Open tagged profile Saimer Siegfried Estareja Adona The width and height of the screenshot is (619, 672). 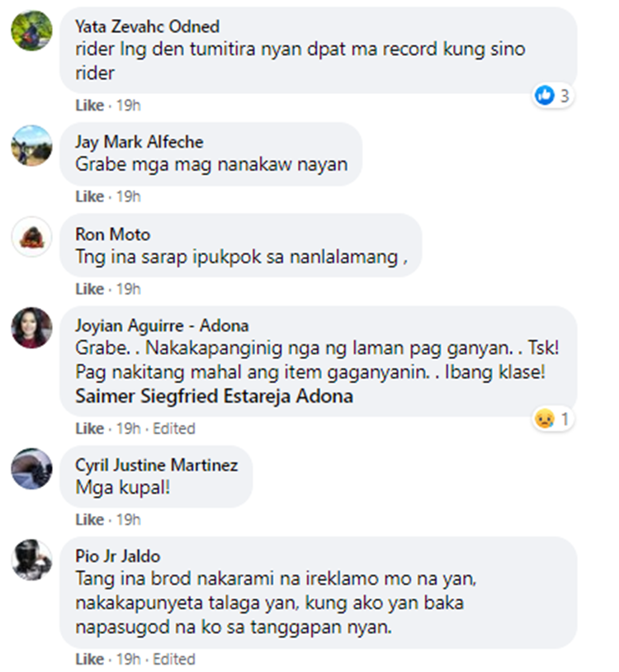pos(215,396)
